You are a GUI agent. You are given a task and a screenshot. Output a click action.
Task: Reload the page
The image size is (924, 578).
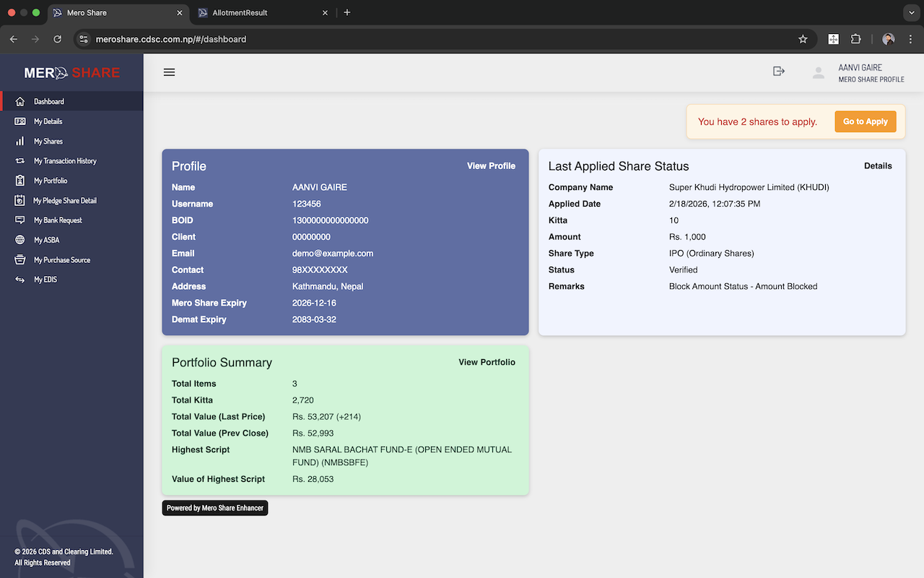click(58, 39)
